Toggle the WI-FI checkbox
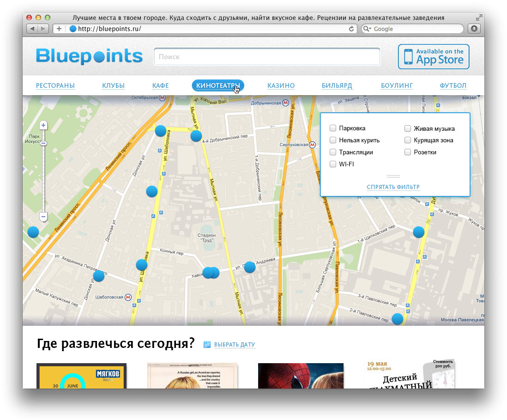This screenshot has height=420, width=507. [x=333, y=164]
